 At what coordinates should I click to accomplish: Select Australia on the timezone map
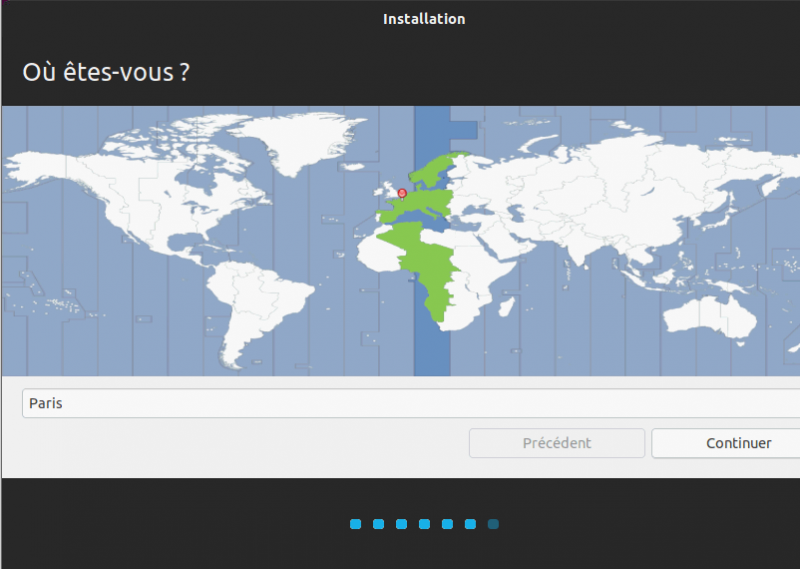(709, 317)
